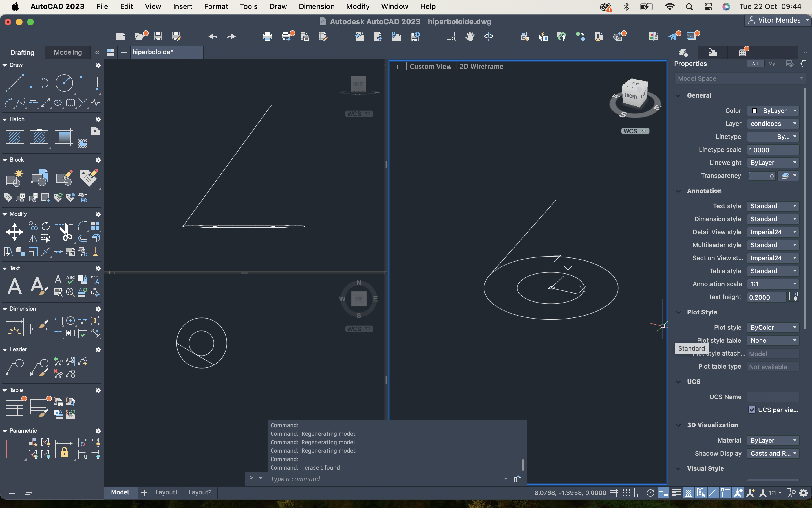Open the New drawing icon
The width and height of the screenshot is (812, 508).
pyautogui.click(x=121, y=36)
